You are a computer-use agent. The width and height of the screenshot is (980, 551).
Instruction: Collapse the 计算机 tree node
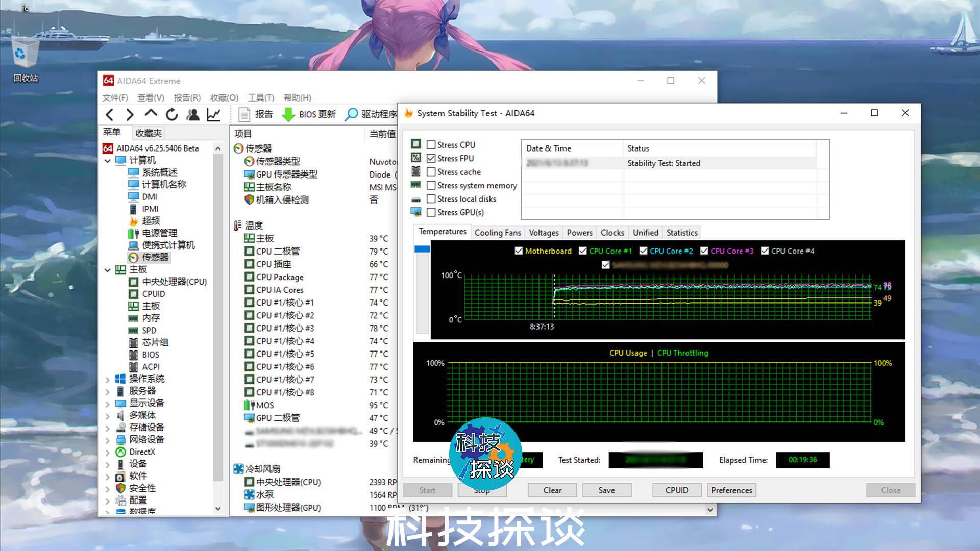tap(108, 161)
